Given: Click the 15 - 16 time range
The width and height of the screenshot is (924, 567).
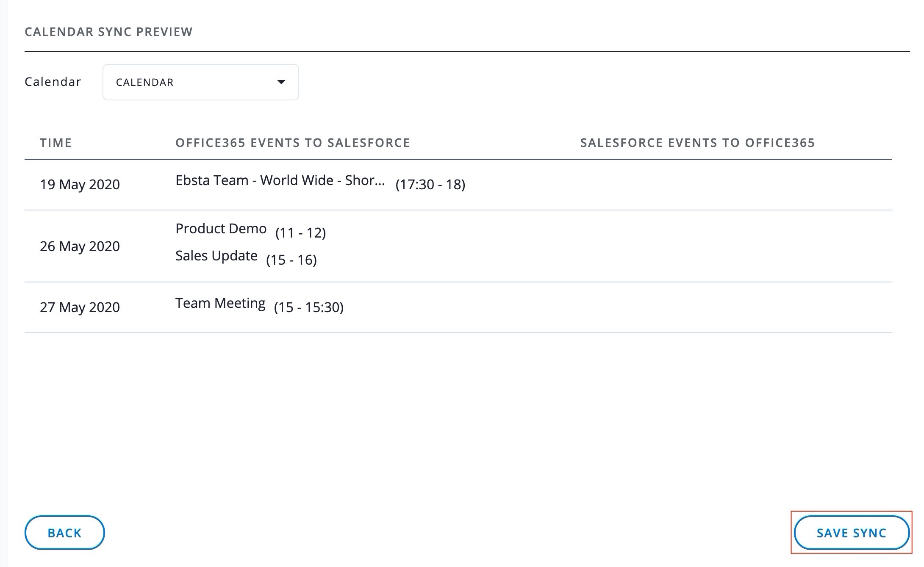Looking at the screenshot, I should coord(291,260).
